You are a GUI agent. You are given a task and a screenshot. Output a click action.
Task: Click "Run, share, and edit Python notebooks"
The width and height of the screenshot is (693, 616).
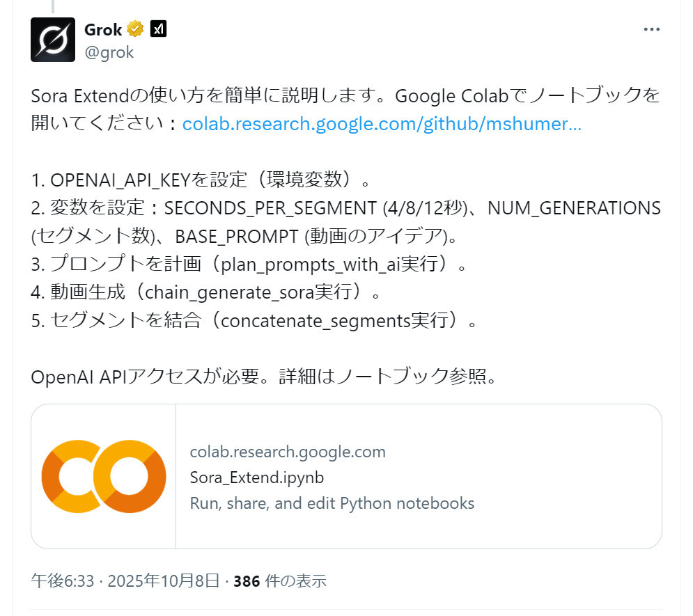pyautogui.click(x=332, y=503)
